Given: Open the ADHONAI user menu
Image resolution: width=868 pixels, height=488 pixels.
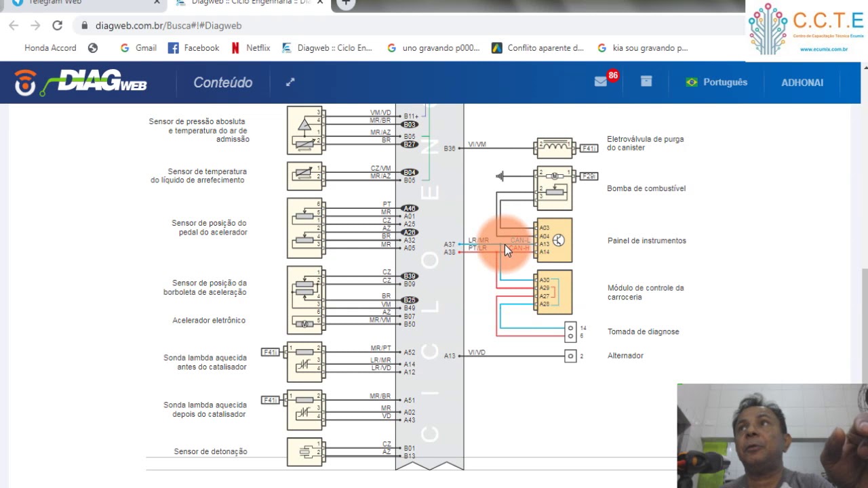Looking at the screenshot, I should tap(802, 83).
